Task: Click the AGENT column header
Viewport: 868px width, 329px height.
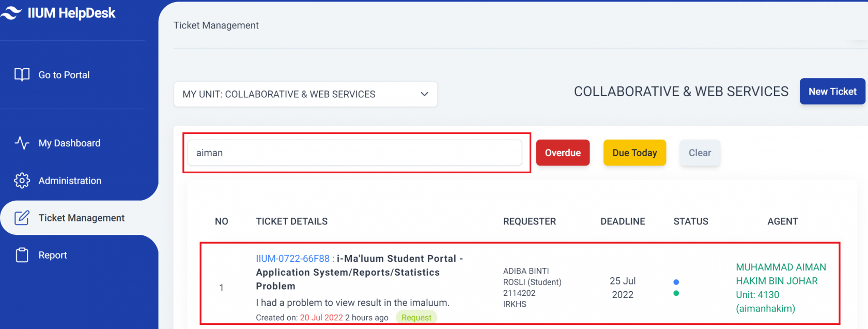Action: (783, 221)
